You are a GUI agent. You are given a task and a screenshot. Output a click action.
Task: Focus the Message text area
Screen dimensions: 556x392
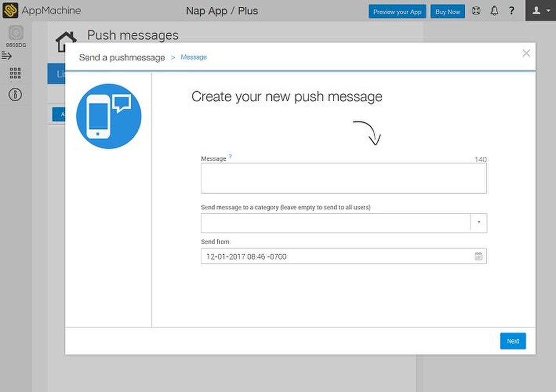343,178
